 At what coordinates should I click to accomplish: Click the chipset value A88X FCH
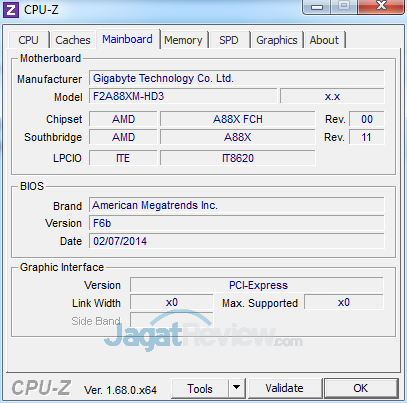238,119
